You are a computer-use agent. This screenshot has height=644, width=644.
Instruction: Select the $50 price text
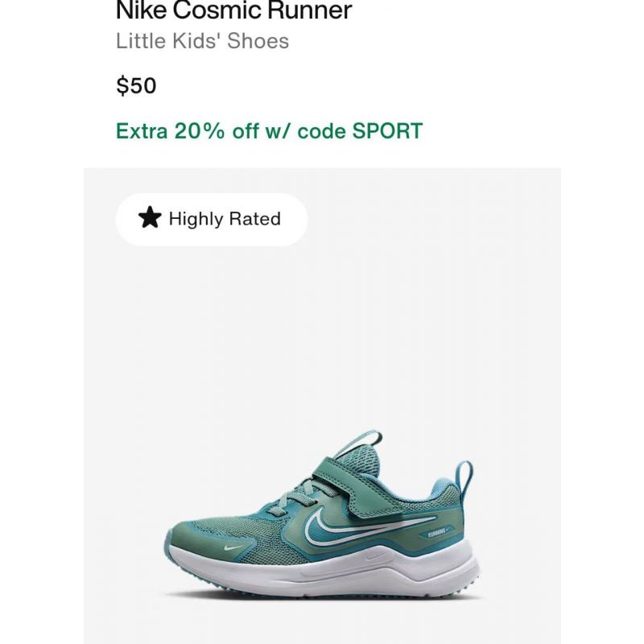pos(136,85)
